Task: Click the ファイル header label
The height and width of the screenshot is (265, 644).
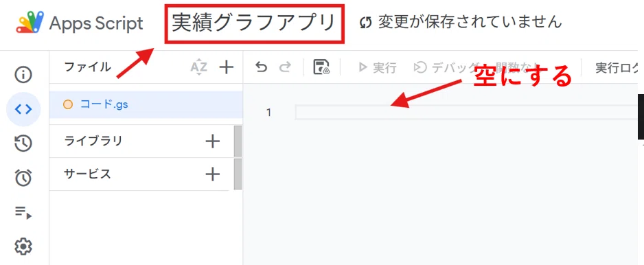Action: point(87,67)
